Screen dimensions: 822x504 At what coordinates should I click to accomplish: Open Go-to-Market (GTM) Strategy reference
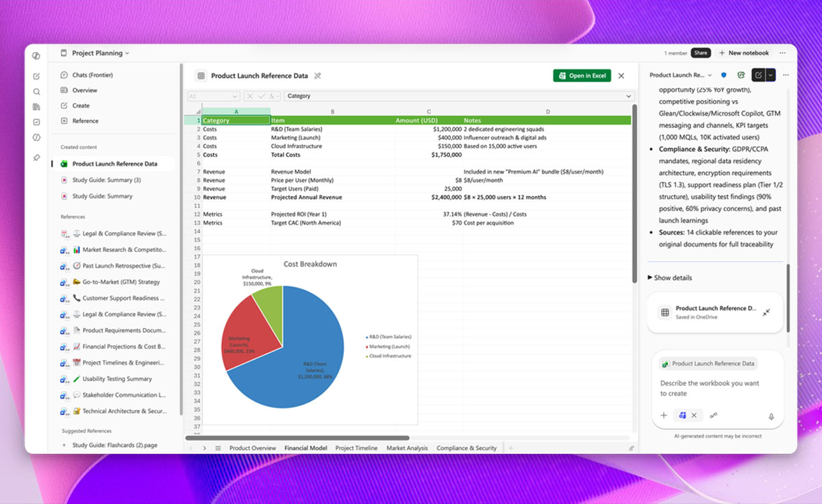[114, 282]
